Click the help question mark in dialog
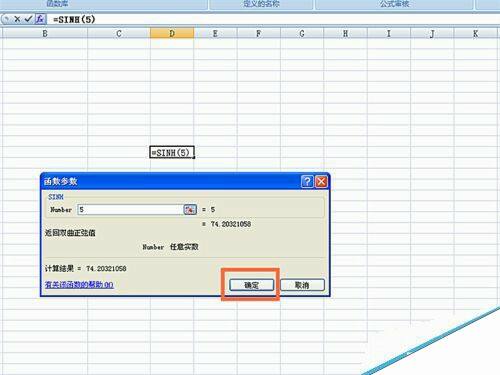The image size is (500, 375). click(x=307, y=181)
